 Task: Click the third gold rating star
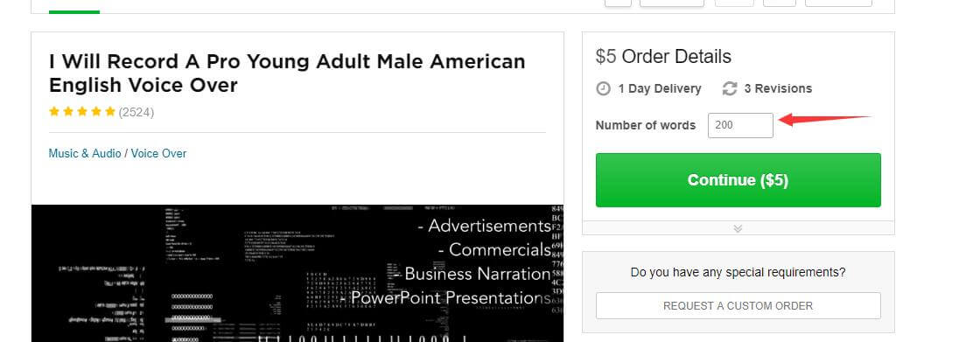(82, 112)
